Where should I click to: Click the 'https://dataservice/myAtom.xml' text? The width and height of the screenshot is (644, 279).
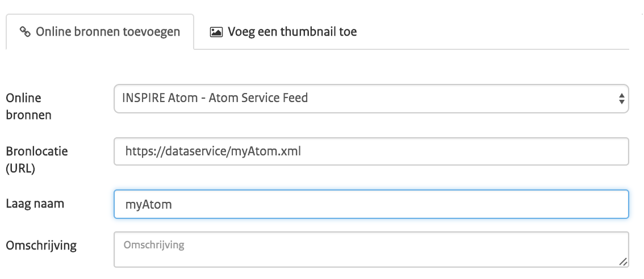(x=213, y=151)
